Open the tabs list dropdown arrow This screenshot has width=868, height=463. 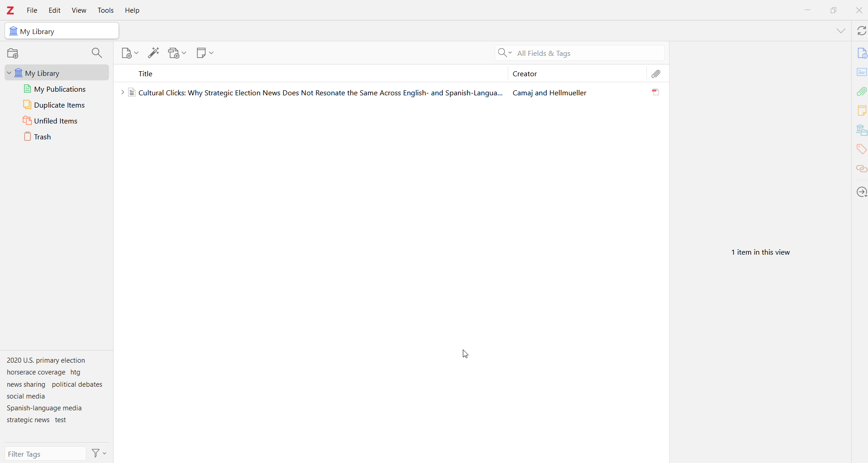pyautogui.click(x=841, y=31)
